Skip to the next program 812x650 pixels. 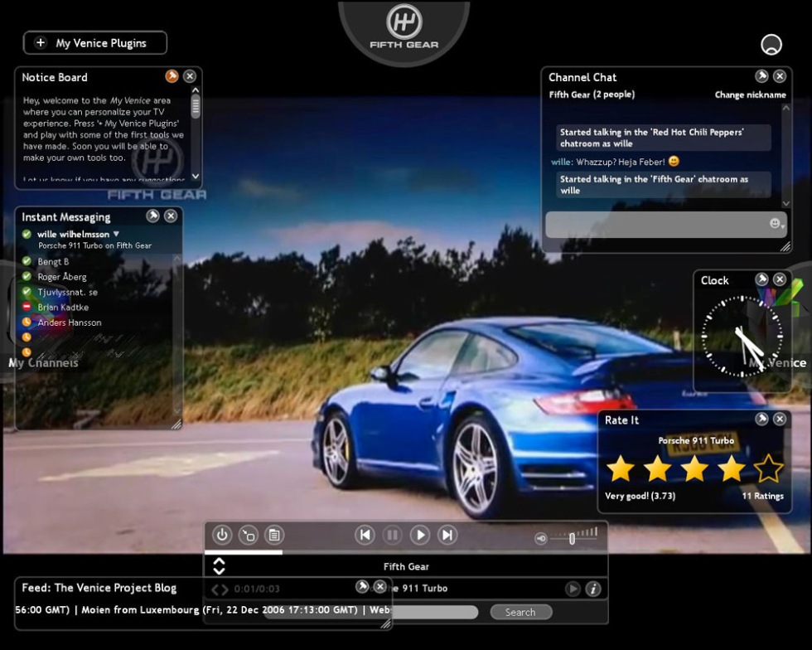click(447, 535)
